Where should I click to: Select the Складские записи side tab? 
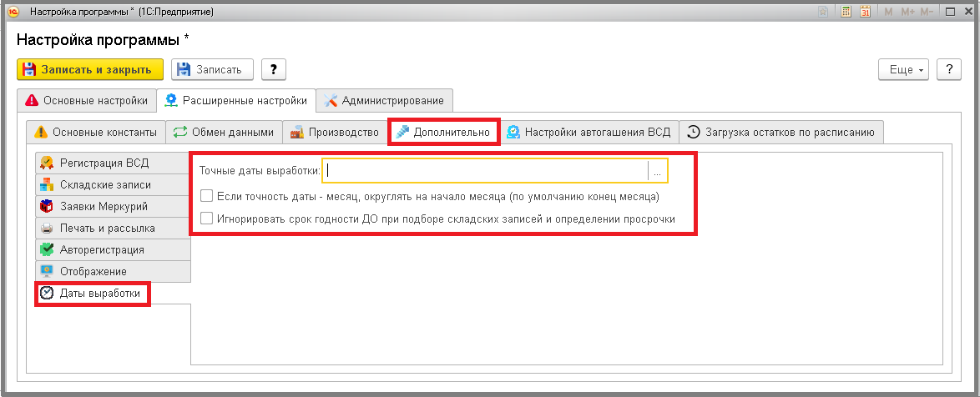click(x=113, y=185)
